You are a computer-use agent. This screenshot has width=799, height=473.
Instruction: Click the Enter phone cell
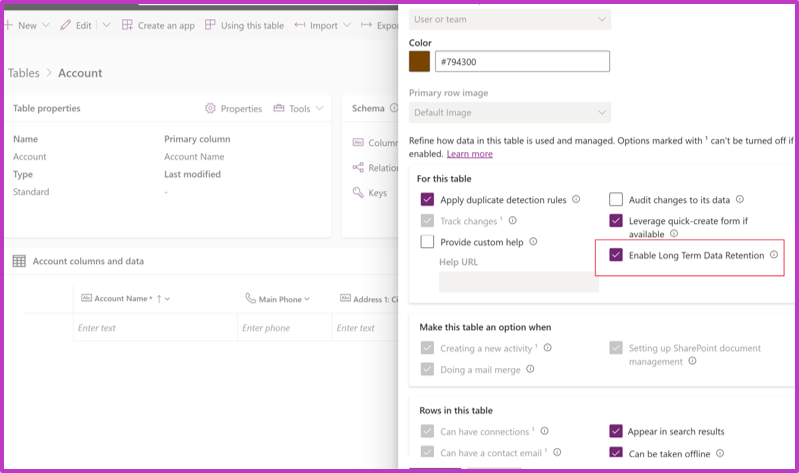[x=285, y=328]
